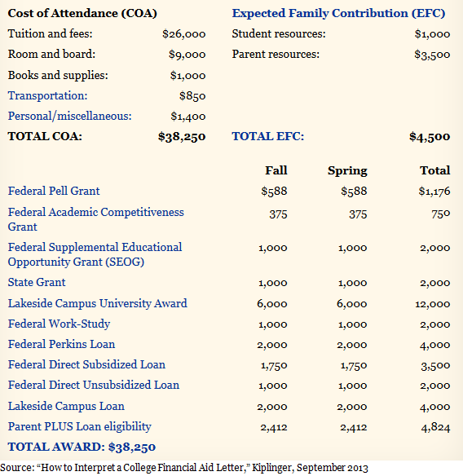Click the Cost of Attendance (COA) heading
The width and height of the screenshot is (463, 476).
click(82, 13)
